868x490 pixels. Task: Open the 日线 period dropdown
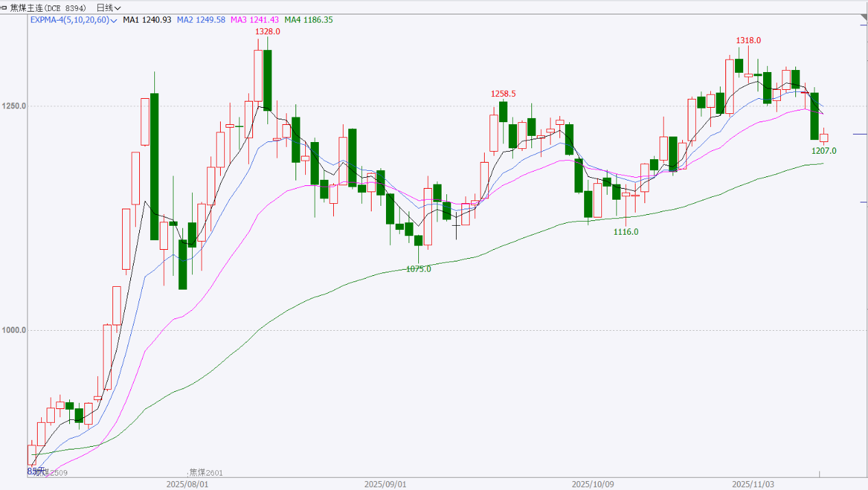point(108,8)
